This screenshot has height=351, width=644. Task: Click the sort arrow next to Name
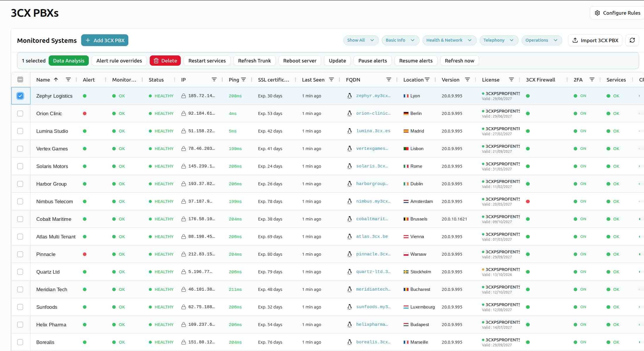[56, 79]
